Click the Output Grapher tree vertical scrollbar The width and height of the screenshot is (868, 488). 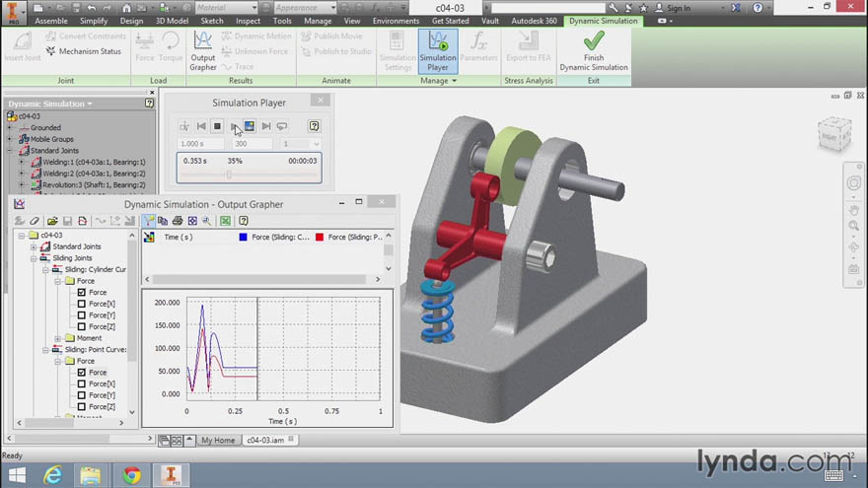(x=132, y=323)
